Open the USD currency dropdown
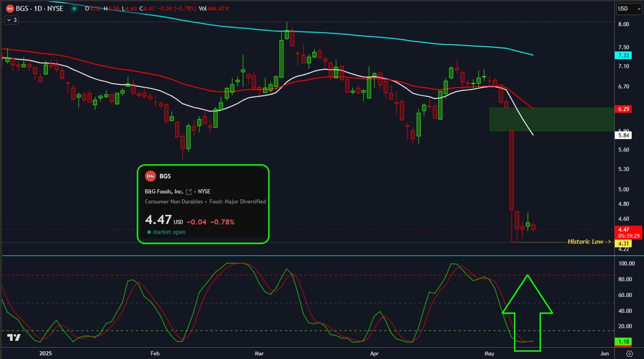644x359 pixels. (x=629, y=8)
